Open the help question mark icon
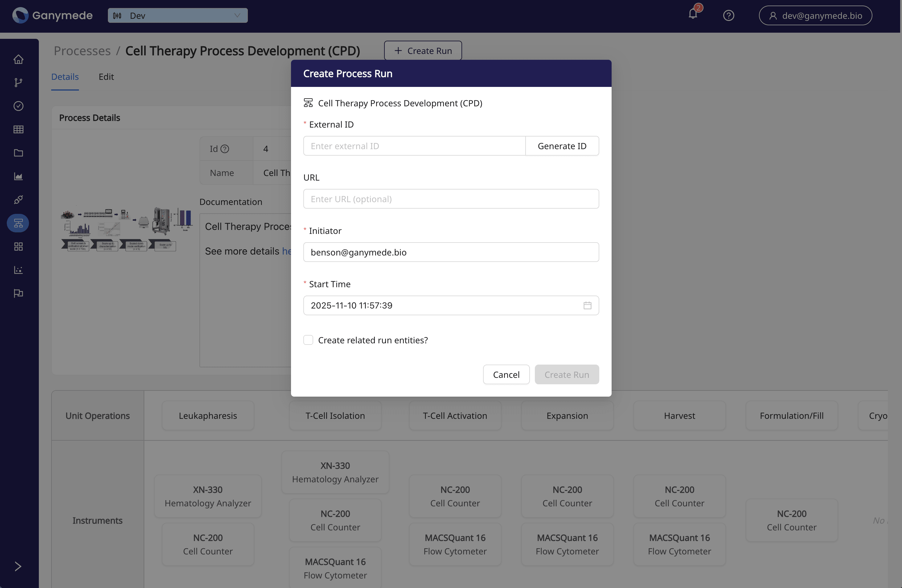 728,15
